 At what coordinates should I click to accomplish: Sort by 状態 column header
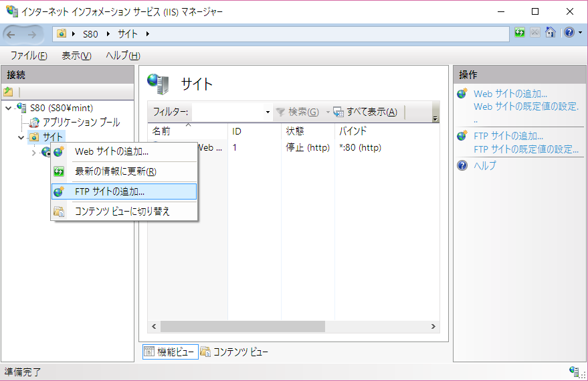tap(308, 131)
